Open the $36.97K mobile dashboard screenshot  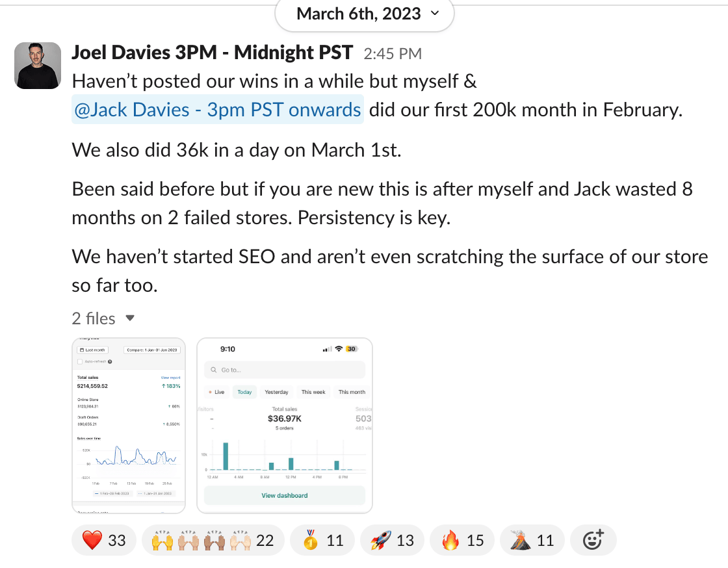click(285, 426)
